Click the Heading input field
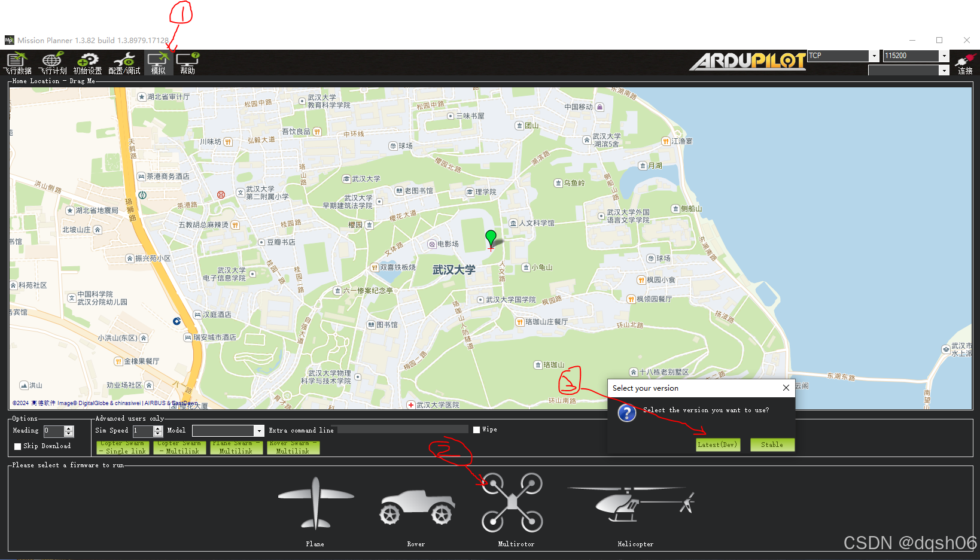Screen dimensions: 980x560 (53, 431)
